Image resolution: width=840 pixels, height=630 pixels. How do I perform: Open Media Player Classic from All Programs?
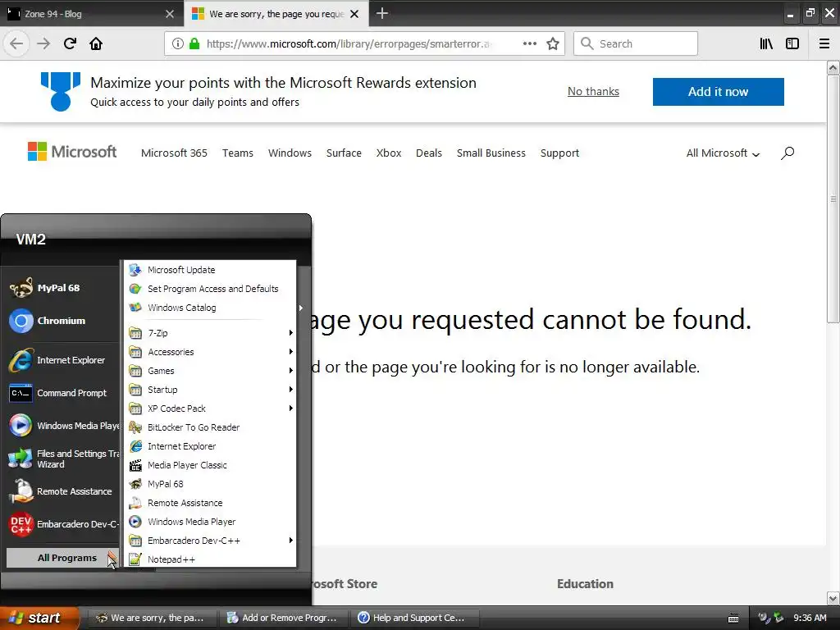click(210, 465)
